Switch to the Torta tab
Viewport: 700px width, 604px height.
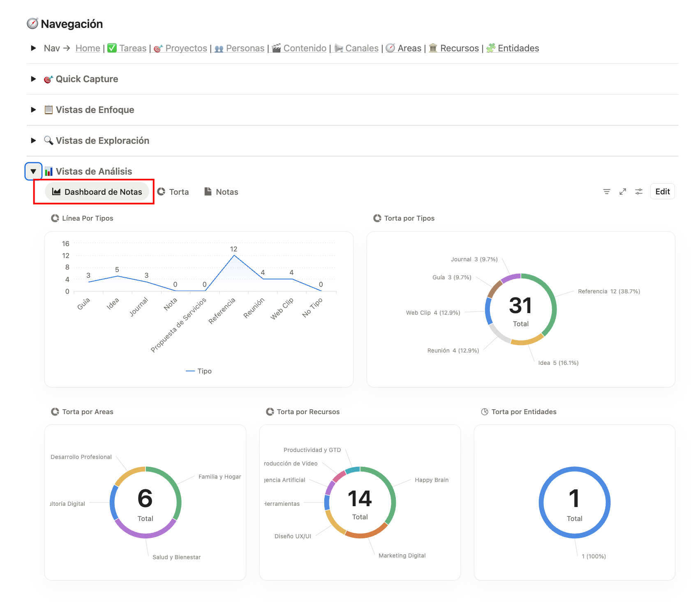pyautogui.click(x=173, y=192)
